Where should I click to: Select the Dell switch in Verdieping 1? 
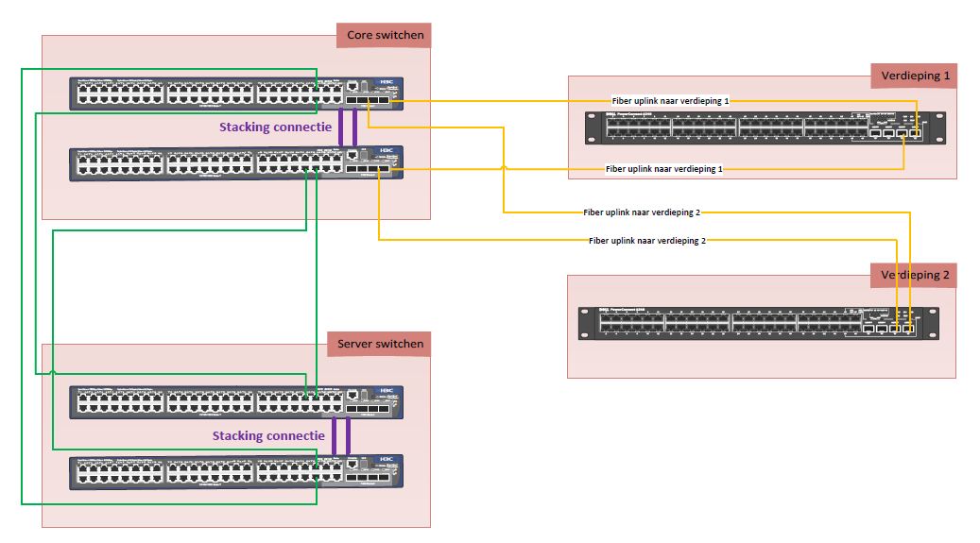click(x=765, y=128)
